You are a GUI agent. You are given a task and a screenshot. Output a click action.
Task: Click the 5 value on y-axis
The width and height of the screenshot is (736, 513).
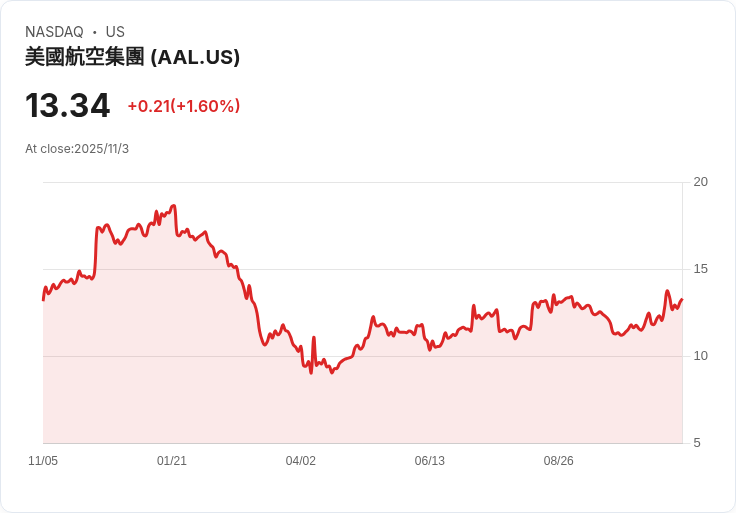point(697,443)
